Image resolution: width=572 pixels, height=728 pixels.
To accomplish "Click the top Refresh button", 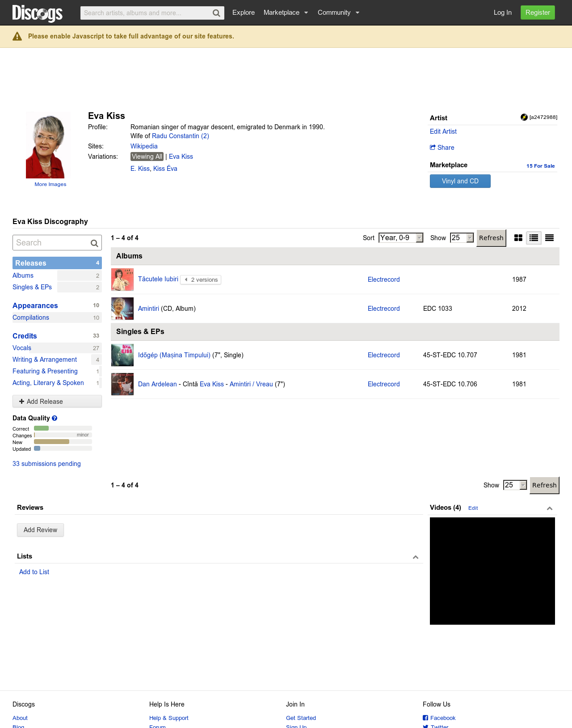I will point(491,238).
